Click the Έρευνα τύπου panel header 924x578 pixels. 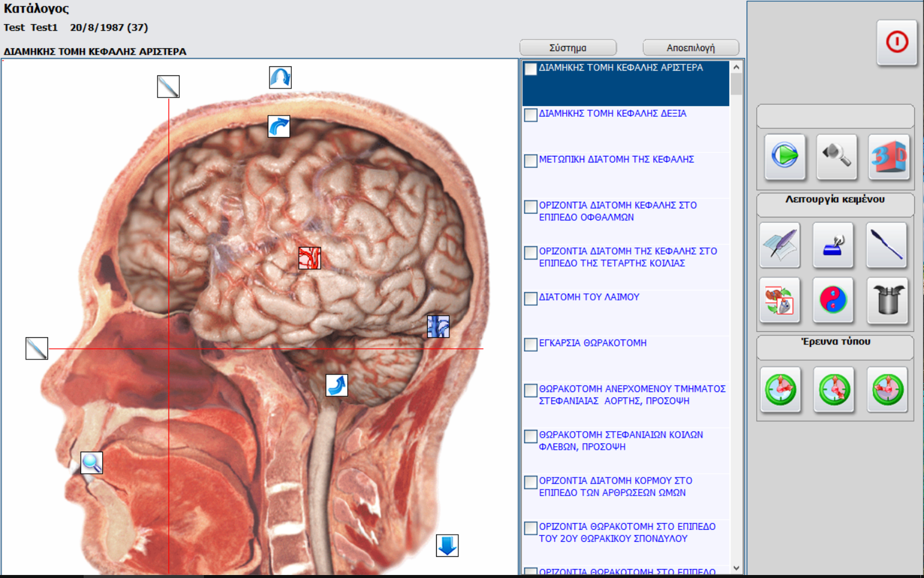pyautogui.click(x=835, y=347)
